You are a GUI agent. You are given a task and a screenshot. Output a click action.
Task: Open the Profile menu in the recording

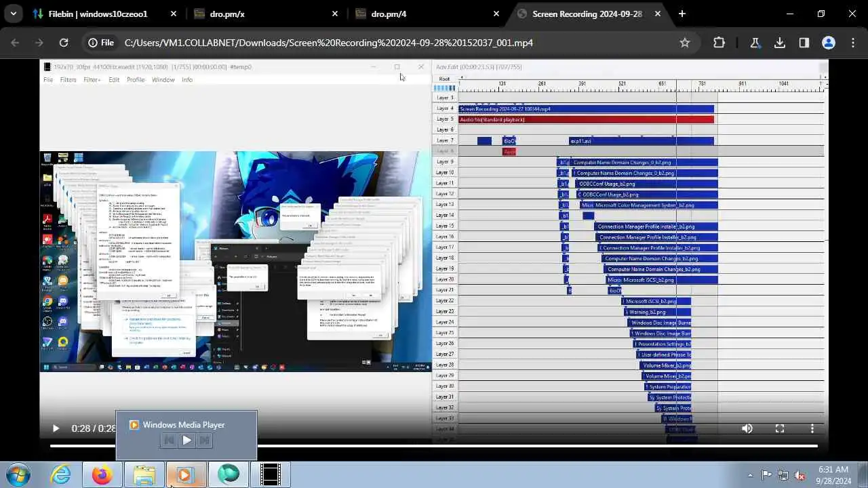136,80
